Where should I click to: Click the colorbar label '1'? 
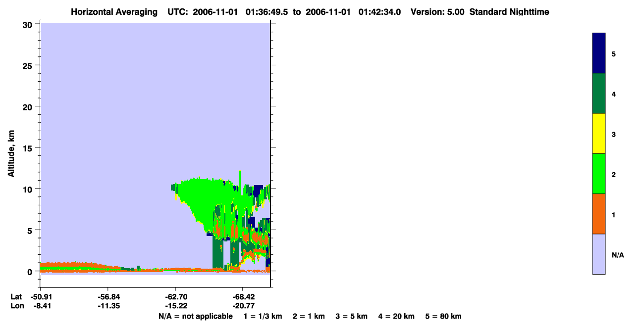(x=614, y=215)
